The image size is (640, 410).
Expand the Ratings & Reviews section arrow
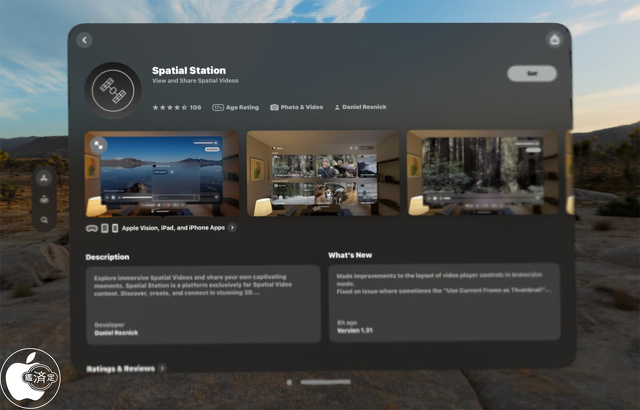tap(162, 369)
